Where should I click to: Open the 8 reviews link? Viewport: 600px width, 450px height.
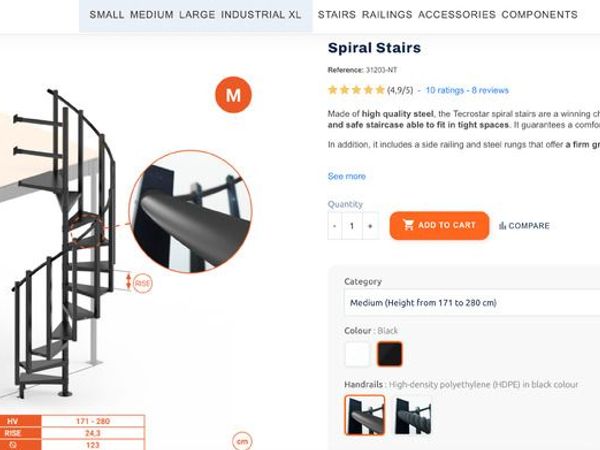[x=490, y=90]
